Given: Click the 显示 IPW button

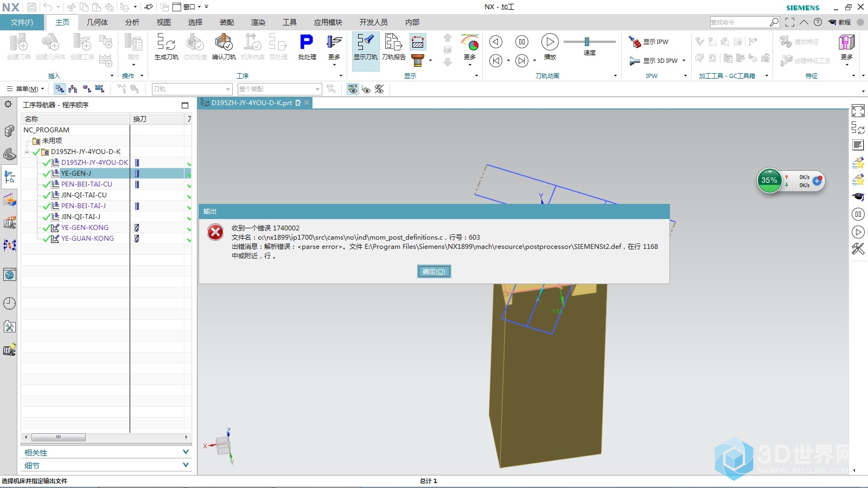Looking at the screenshot, I should tap(649, 42).
